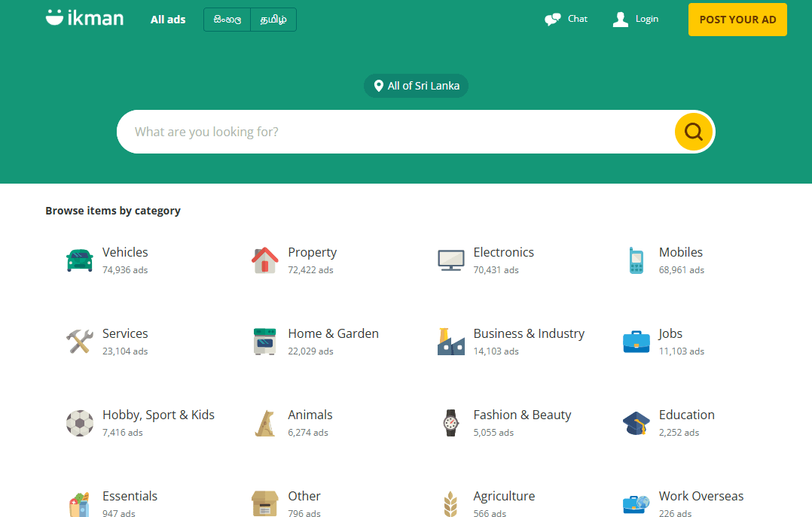Click the yellow search magnifier button
The width and height of the screenshot is (812, 517).
[693, 132]
